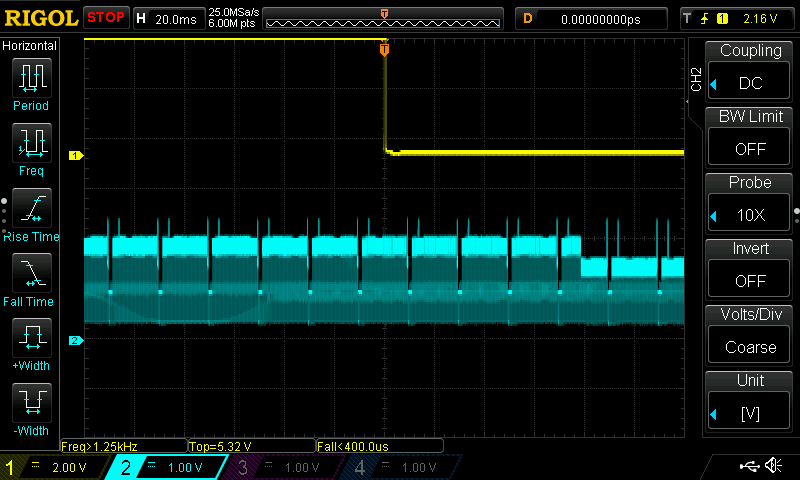Click the orange trigger position marker
The height and width of the screenshot is (480, 800).
pos(384,49)
